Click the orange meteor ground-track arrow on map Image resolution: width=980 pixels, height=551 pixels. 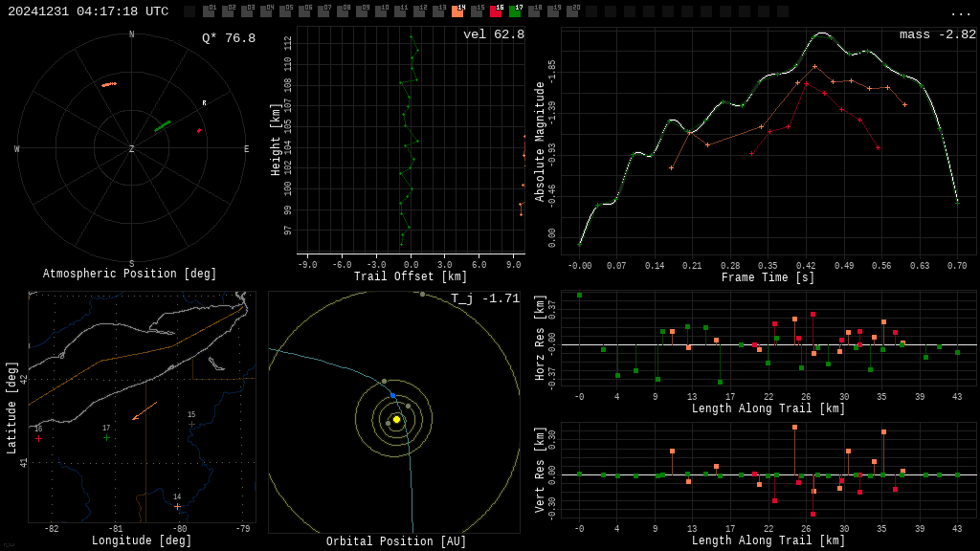coord(145,411)
